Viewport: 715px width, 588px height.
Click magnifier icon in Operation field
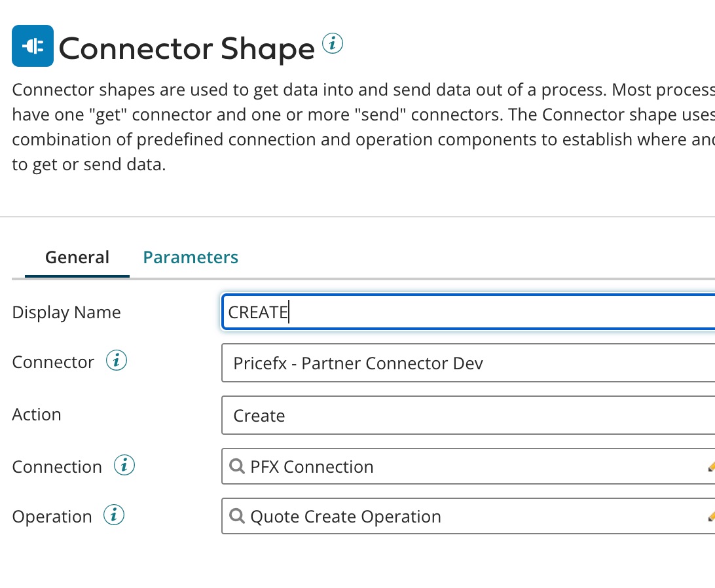(237, 516)
